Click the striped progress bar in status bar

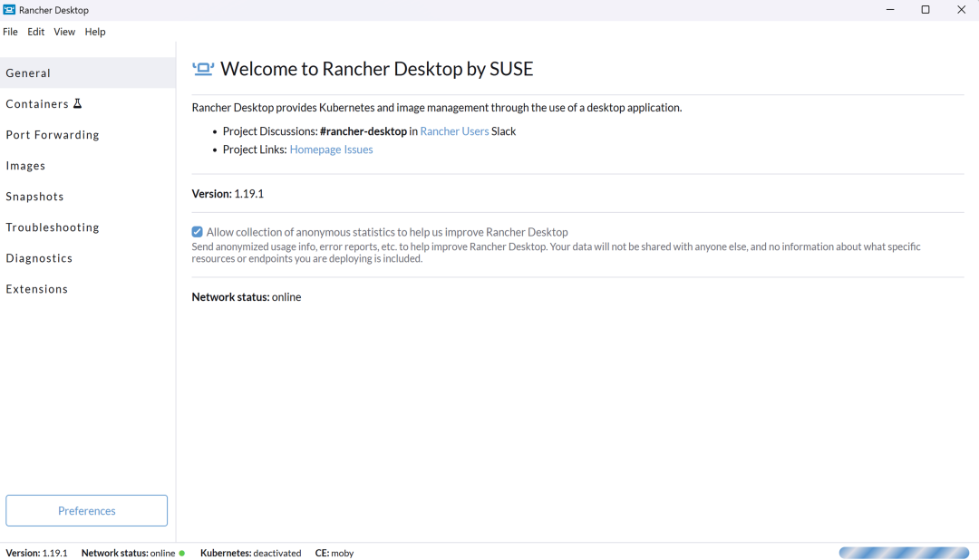click(x=904, y=553)
